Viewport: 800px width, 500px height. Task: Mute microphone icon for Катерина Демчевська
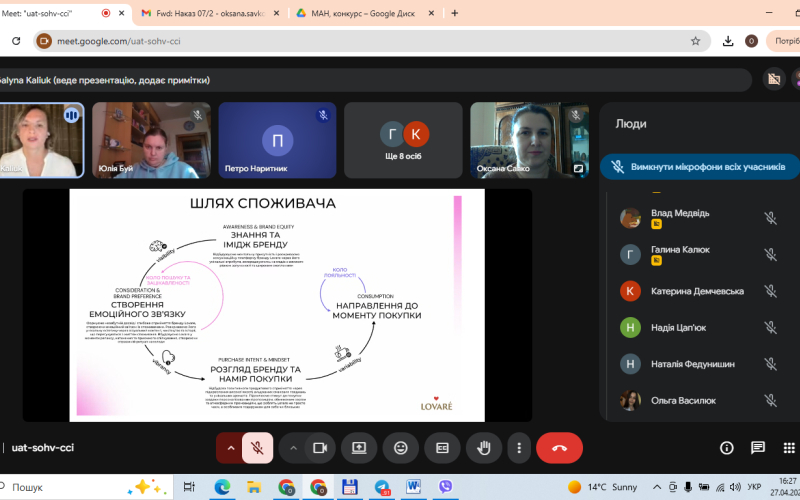[x=770, y=291]
